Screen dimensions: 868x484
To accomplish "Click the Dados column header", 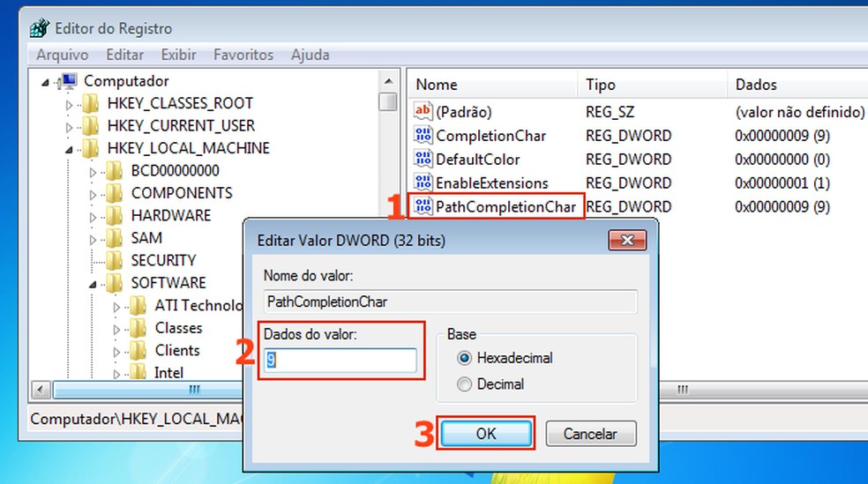I will [797, 85].
